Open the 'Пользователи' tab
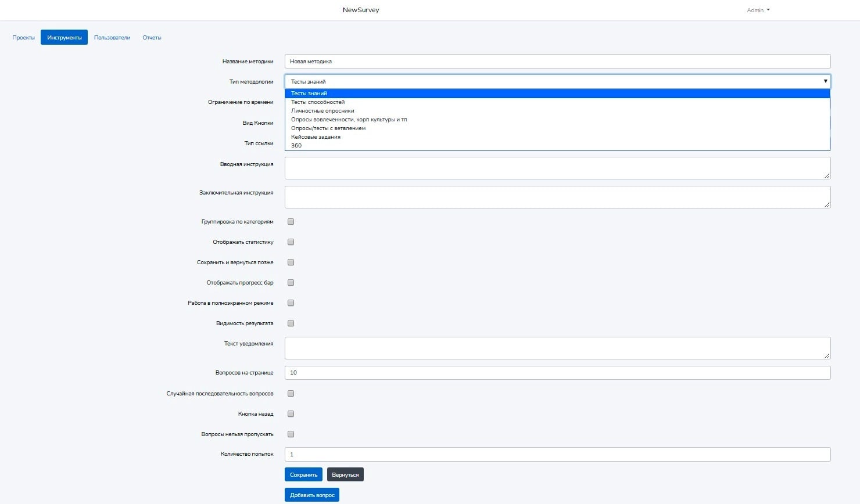Viewport: 860px width, 504px height. (x=112, y=38)
